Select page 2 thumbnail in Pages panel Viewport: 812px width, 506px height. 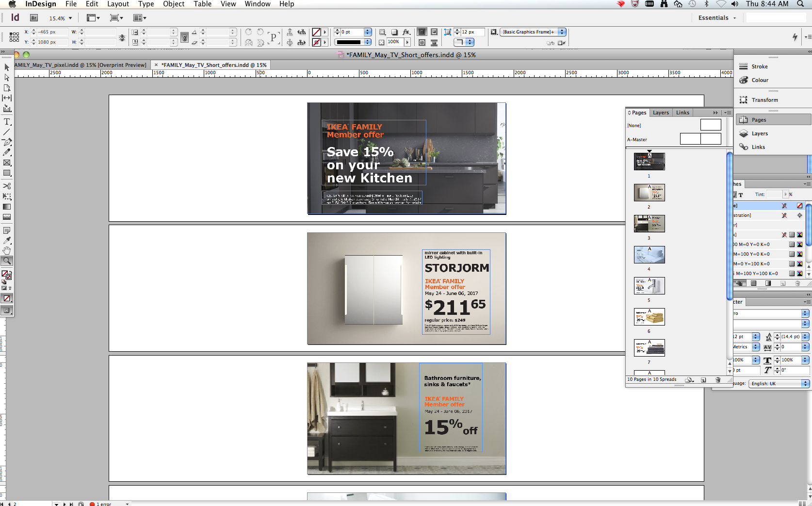[649, 193]
